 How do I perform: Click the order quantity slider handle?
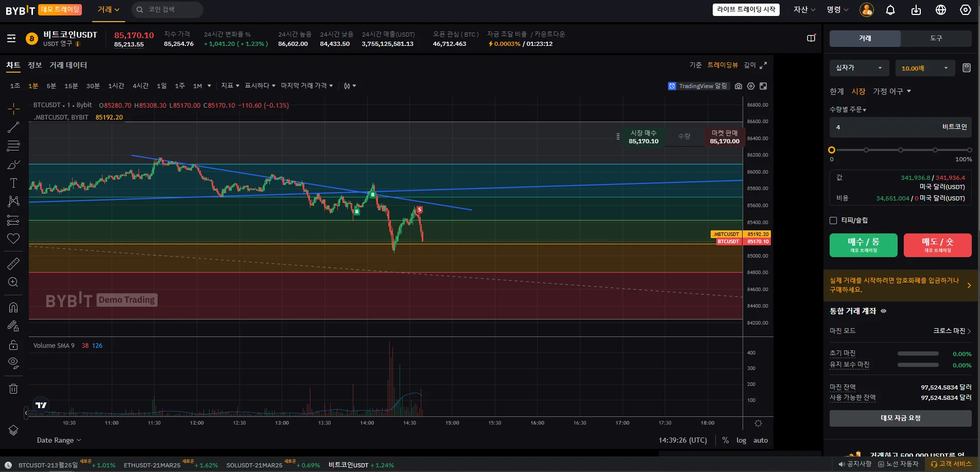pyautogui.click(x=832, y=150)
